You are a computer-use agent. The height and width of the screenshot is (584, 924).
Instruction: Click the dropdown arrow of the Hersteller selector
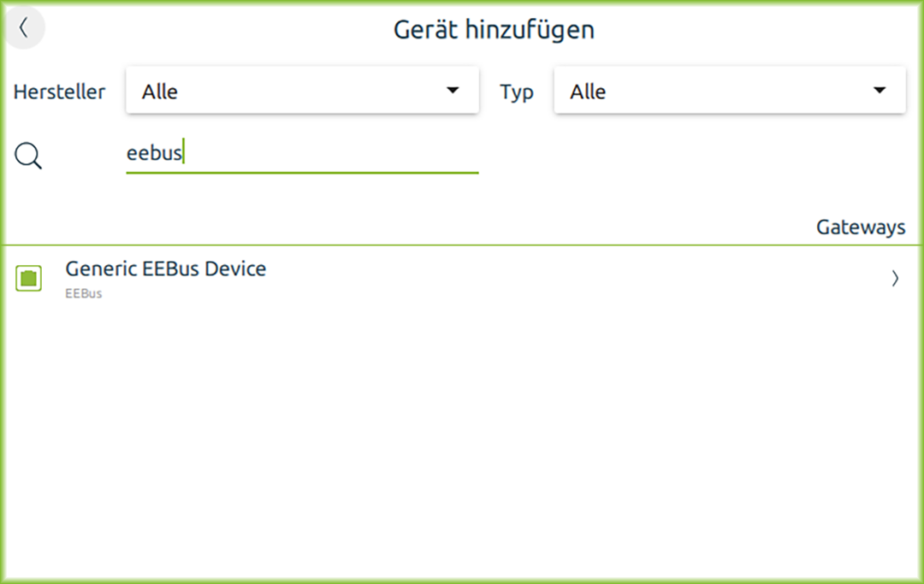(x=452, y=90)
